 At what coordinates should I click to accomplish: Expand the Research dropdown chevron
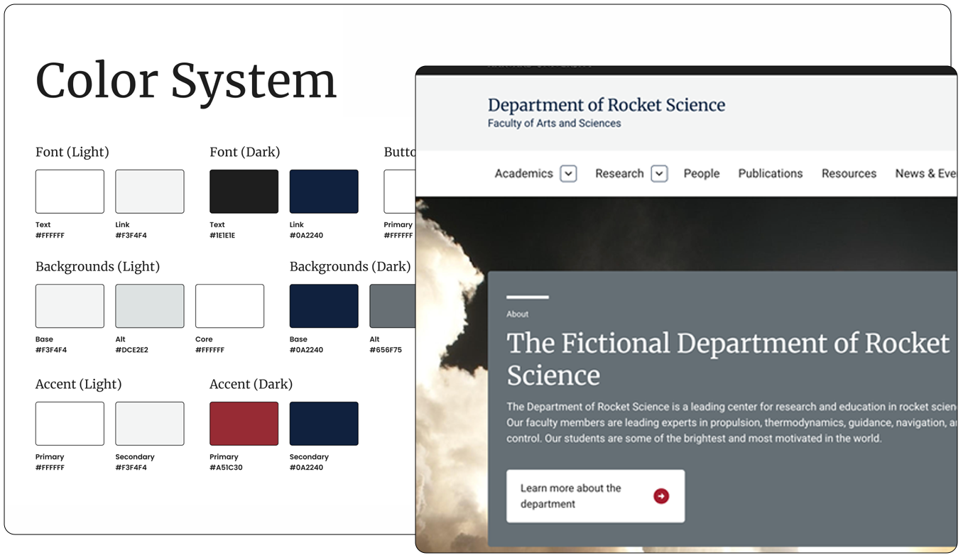pyautogui.click(x=658, y=173)
